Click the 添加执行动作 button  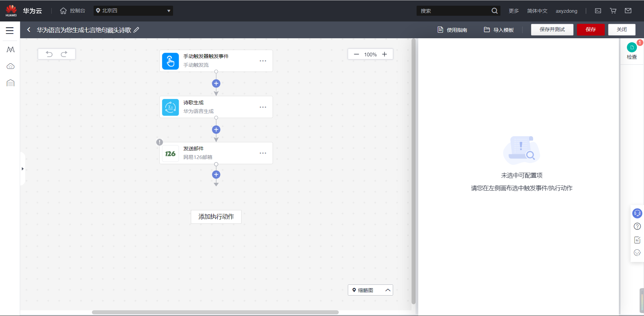click(x=216, y=217)
